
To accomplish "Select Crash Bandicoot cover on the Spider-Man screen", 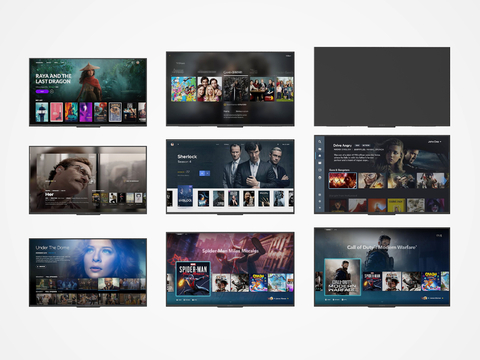I will (x=258, y=283).
